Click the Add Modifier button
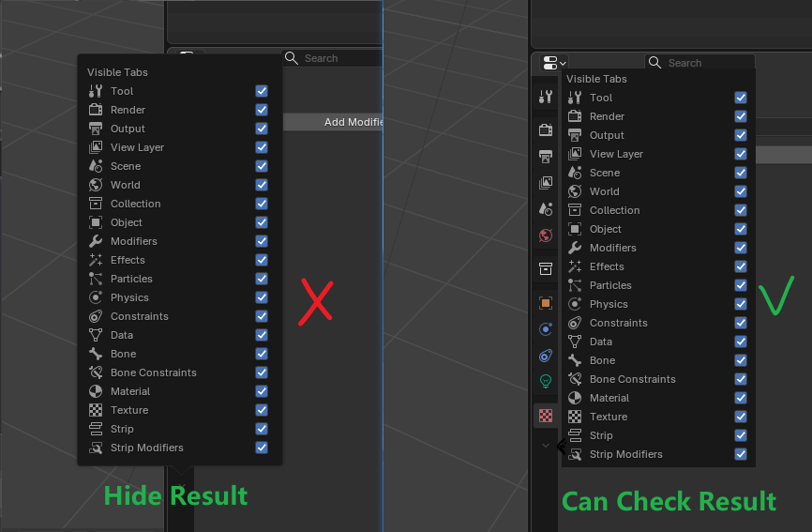Screen dimensions: 812x532 pyautogui.click(x=333, y=122)
